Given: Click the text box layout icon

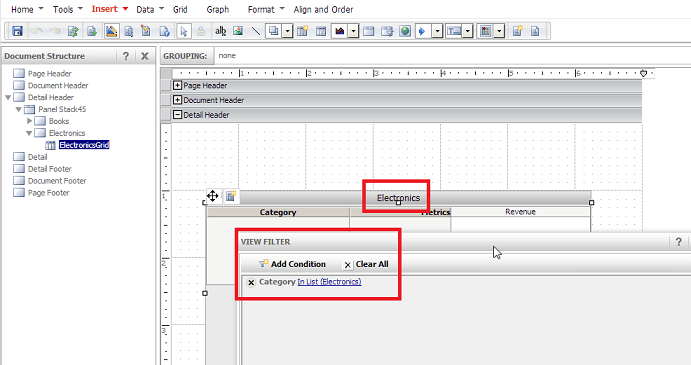Looking at the screenshot, I should point(454,31).
